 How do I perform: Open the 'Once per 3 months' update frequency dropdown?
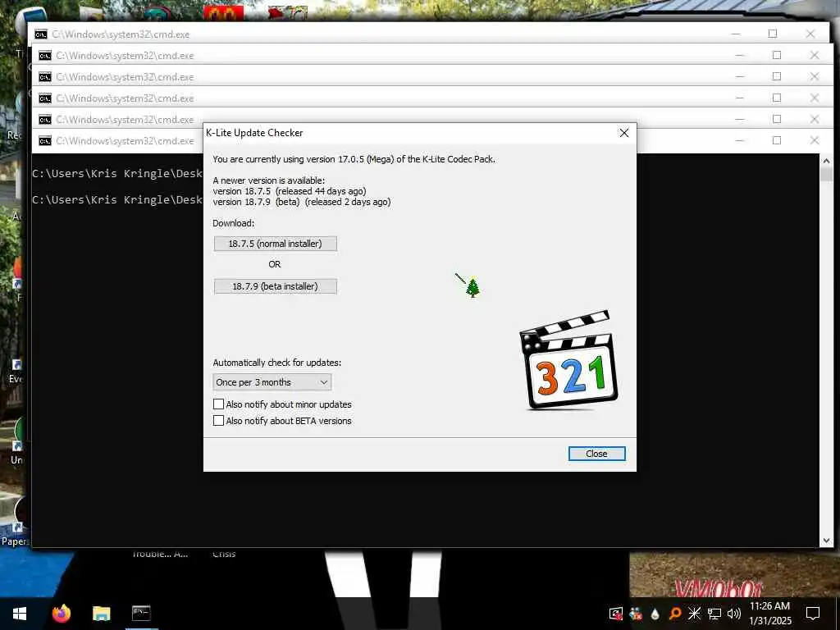[x=272, y=382]
